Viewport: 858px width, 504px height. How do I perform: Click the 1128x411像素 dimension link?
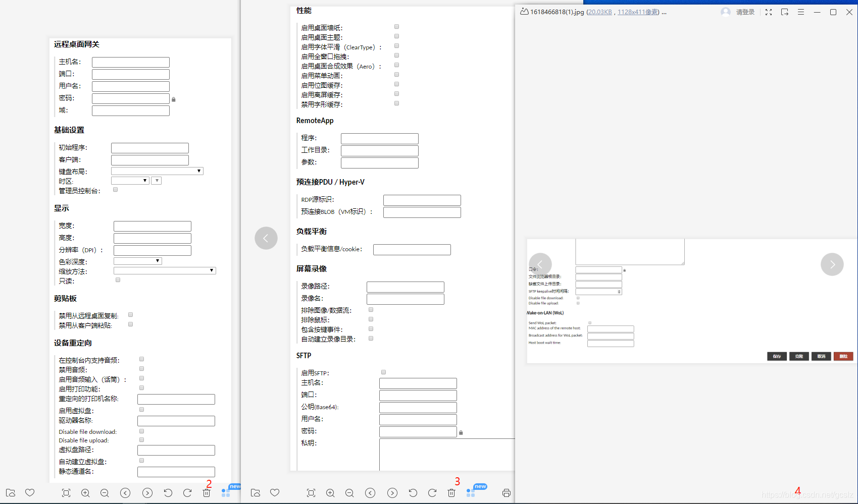tap(638, 12)
